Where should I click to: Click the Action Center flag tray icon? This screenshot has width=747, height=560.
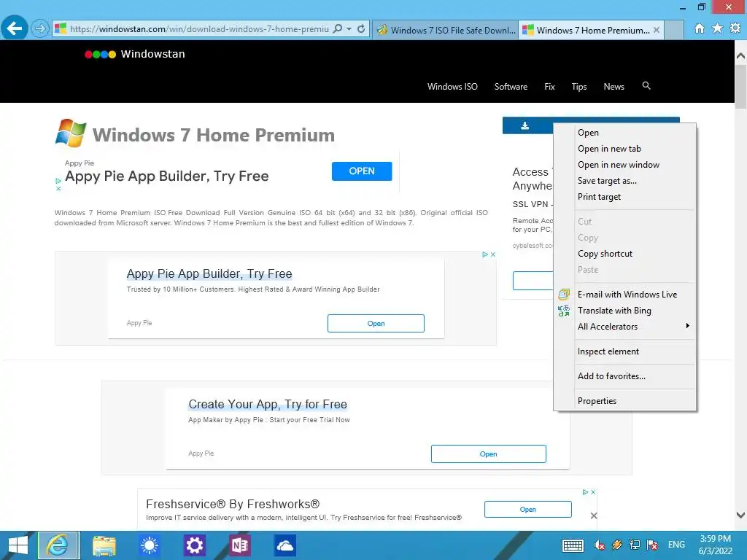click(652, 545)
